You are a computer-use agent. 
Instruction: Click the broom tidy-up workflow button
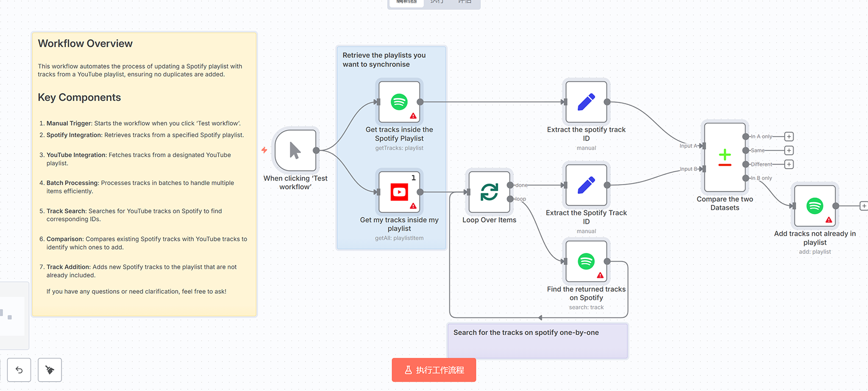[50, 370]
